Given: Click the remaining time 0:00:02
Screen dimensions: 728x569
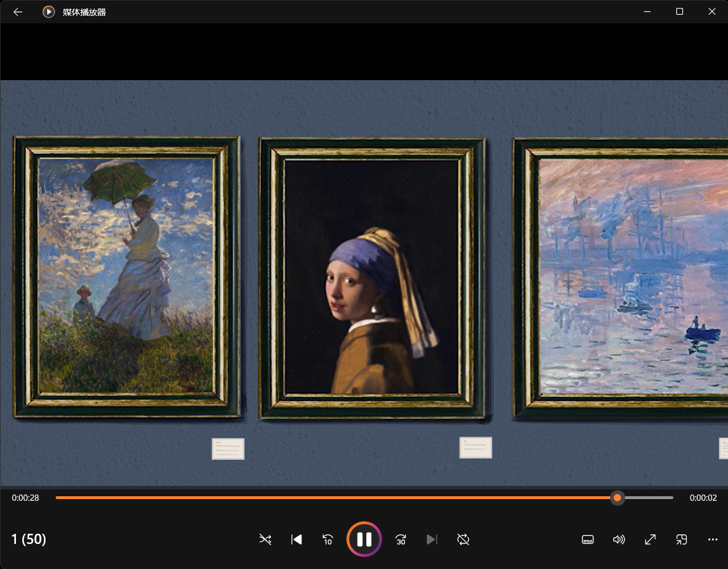Looking at the screenshot, I should point(703,498).
